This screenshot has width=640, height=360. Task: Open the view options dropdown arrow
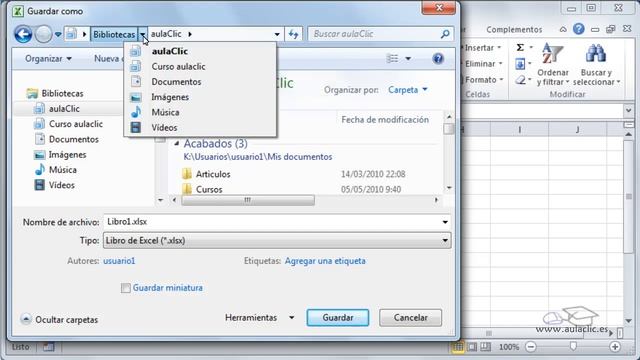tap(408, 59)
